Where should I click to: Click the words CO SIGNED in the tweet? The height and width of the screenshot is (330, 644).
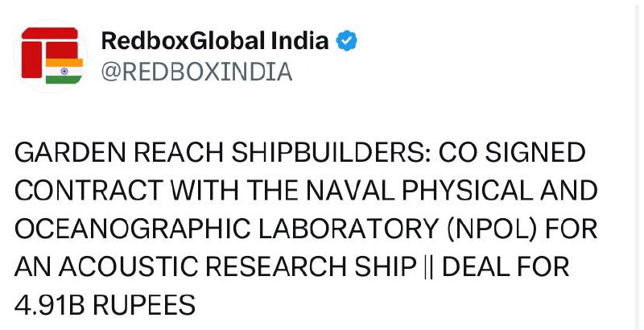click(512, 153)
